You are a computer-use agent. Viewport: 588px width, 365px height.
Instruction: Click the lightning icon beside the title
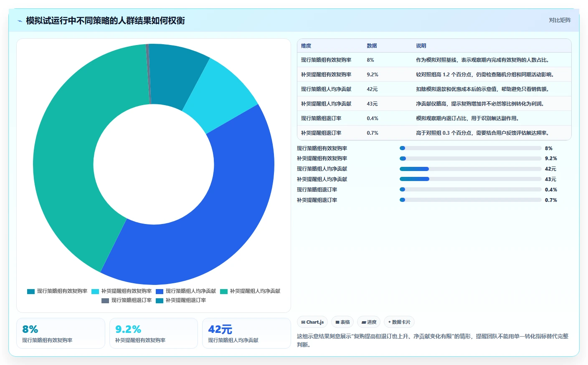pyautogui.click(x=20, y=21)
